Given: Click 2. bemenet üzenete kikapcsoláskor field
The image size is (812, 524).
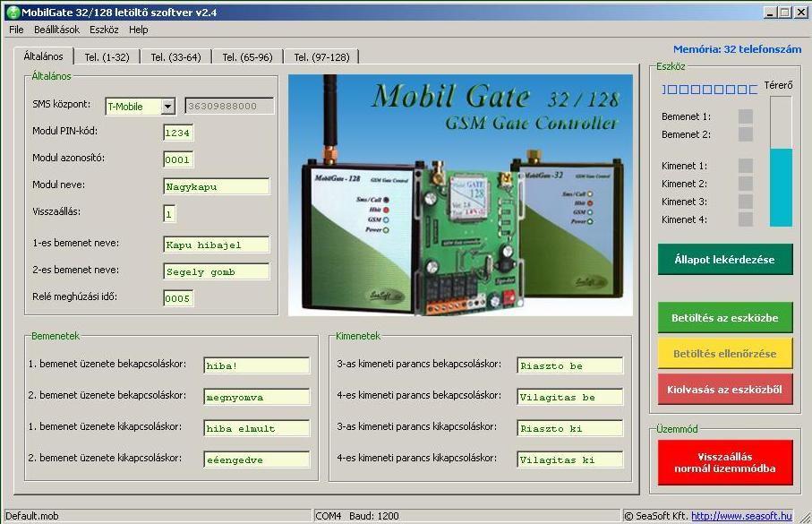Looking at the screenshot, I should click(x=256, y=460).
